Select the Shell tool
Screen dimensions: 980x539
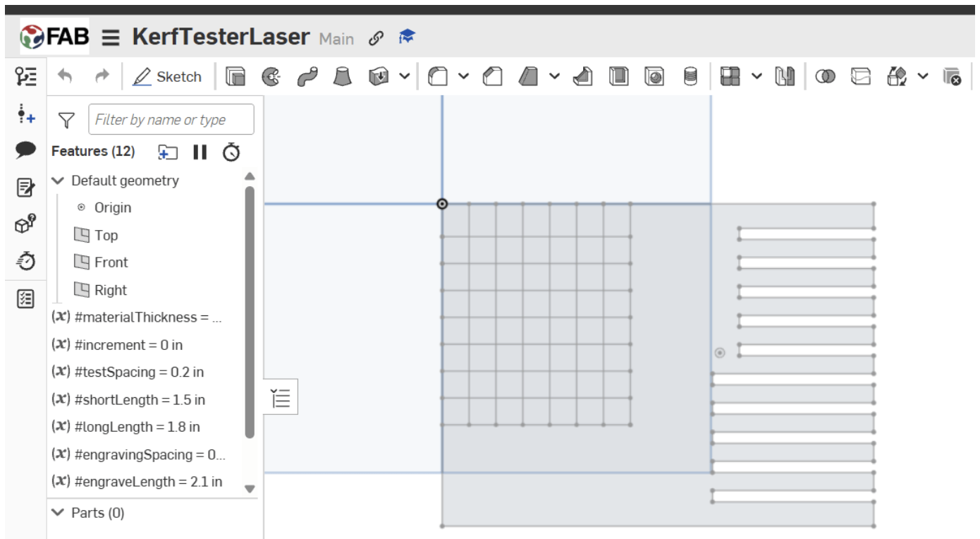click(618, 76)
